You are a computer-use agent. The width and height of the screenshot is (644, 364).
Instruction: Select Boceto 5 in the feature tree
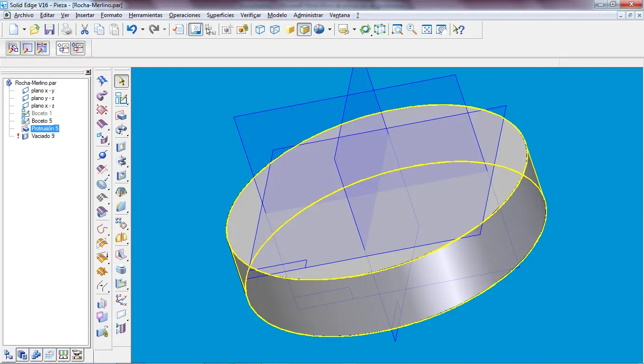pyautogui.click(x=42, y=121)
